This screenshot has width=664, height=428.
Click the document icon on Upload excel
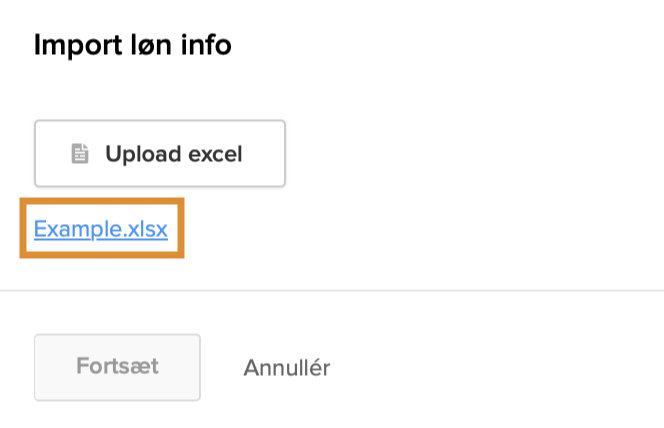click(x=80, y=155)
